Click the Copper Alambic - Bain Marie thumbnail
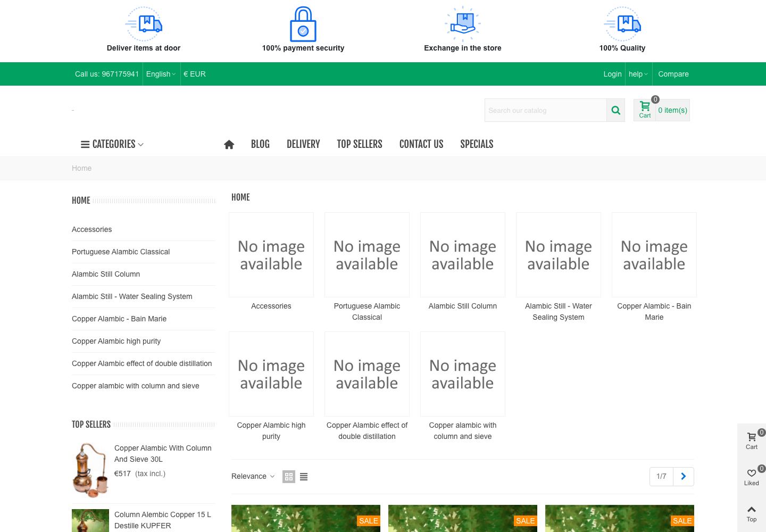The image size is (766, 532). point(654,255)
